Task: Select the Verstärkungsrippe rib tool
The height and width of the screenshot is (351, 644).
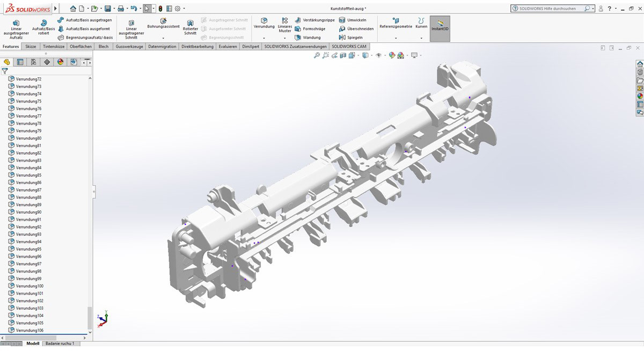Action: point(314,20)
